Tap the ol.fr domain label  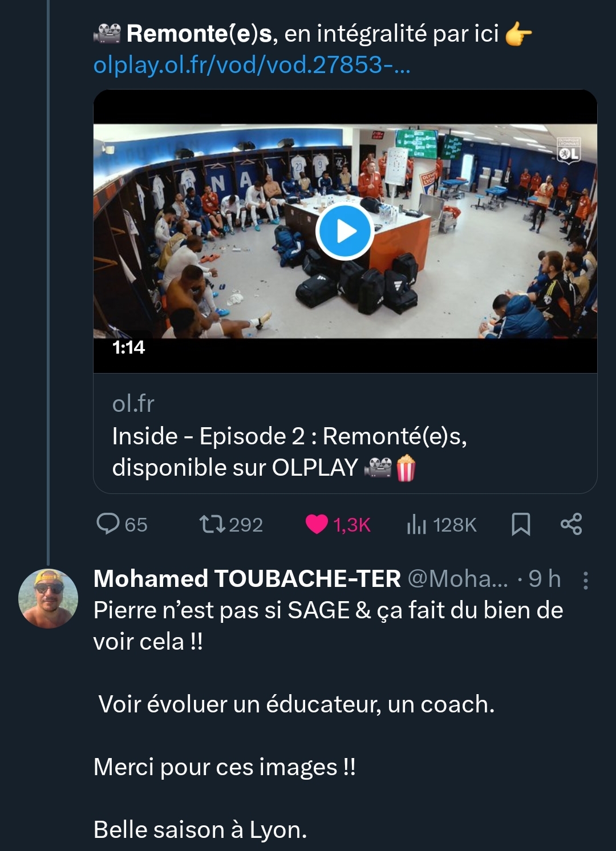(x=133, y=404)
